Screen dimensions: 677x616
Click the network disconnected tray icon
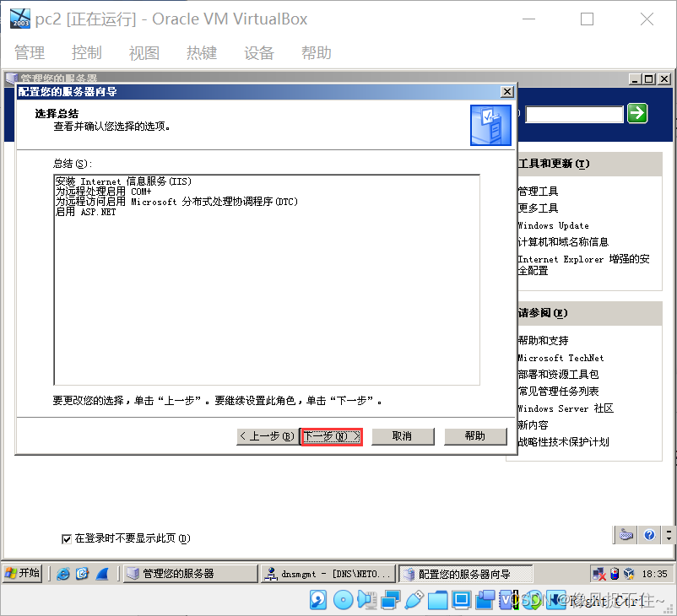[599, 574]
